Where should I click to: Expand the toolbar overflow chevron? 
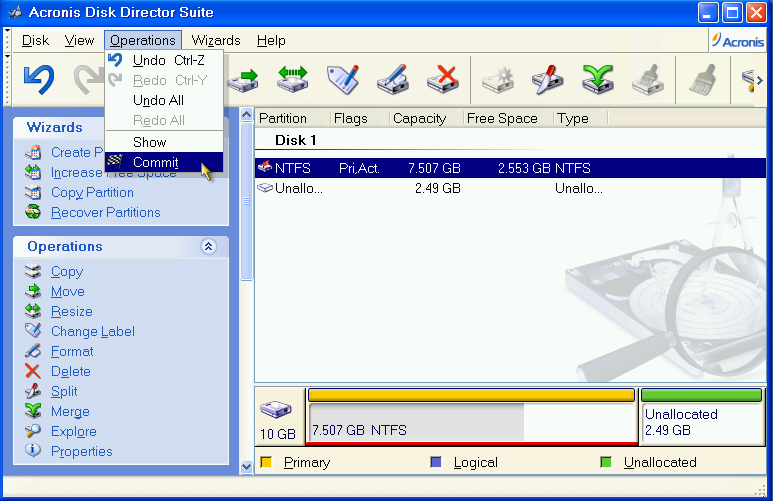click(760, 80)
